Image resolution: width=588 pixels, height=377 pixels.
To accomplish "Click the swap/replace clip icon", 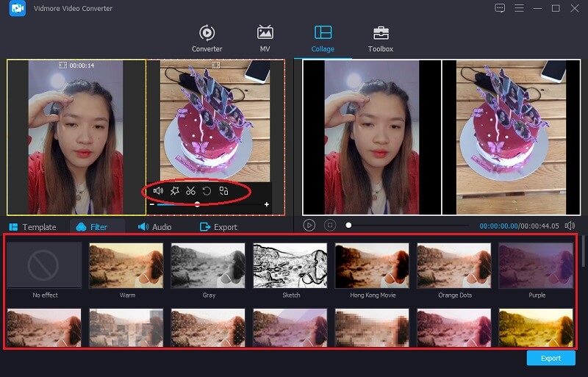I will tap(223, 190).
